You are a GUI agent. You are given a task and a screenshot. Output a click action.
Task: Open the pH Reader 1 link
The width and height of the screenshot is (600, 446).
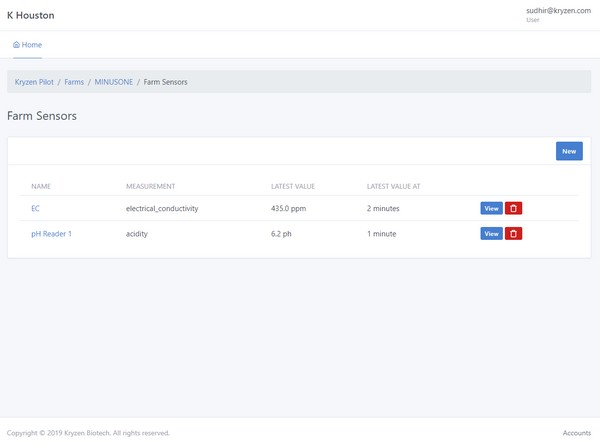tap(51, 233)
